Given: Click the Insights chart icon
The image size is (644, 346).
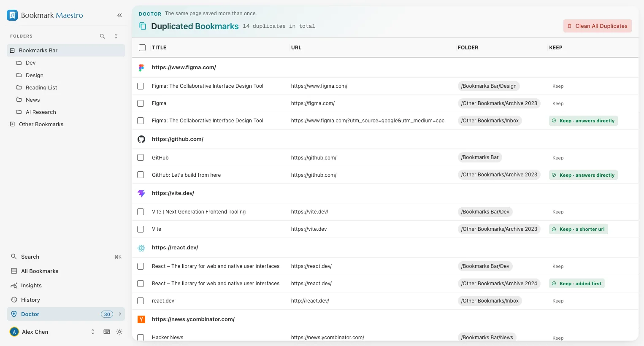Looking at the screenshot, I should pyautogui.click(x=14, y=285).
